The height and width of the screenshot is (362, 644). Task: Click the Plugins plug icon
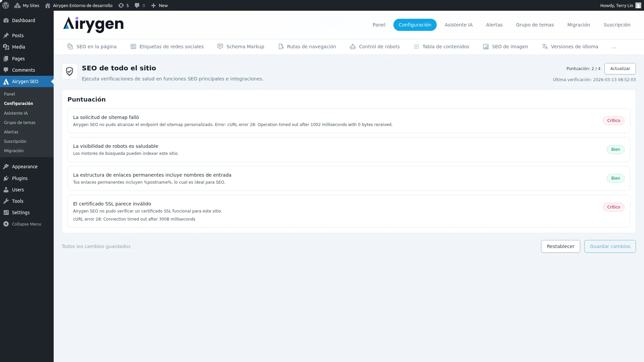pos(6,178)
